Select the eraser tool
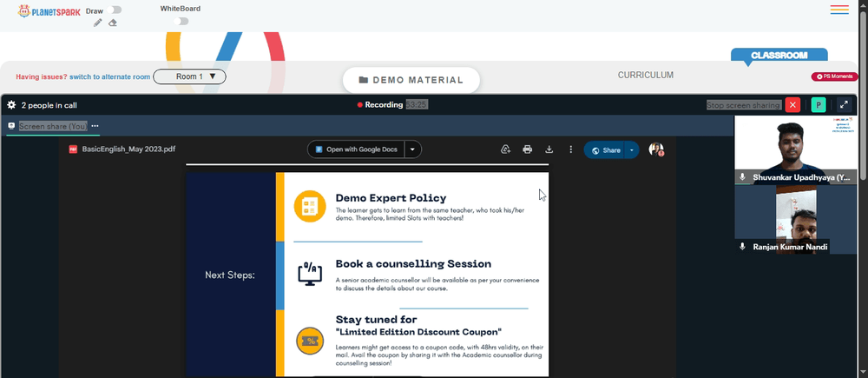868x378 pixels. coord(112,23)
